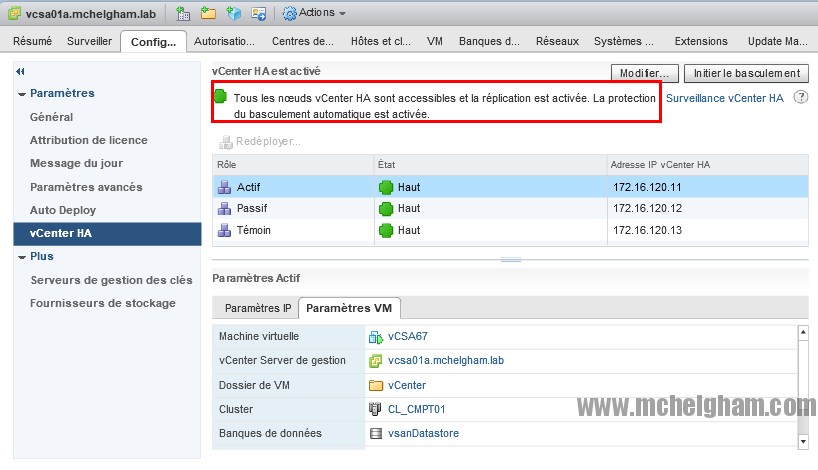Collapse the Paramètres tree section
The width and height of the screenshot is (818, 470).
tap(22, 94)
